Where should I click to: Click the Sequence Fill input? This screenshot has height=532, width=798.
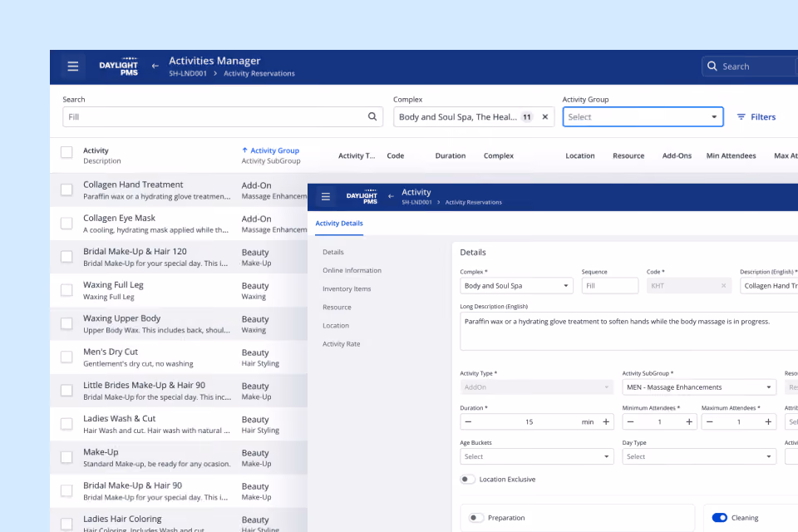(x=609, y=286)
